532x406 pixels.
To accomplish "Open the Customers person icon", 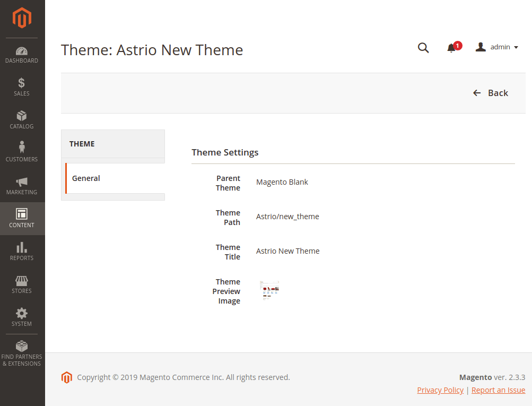I will 22,147.
